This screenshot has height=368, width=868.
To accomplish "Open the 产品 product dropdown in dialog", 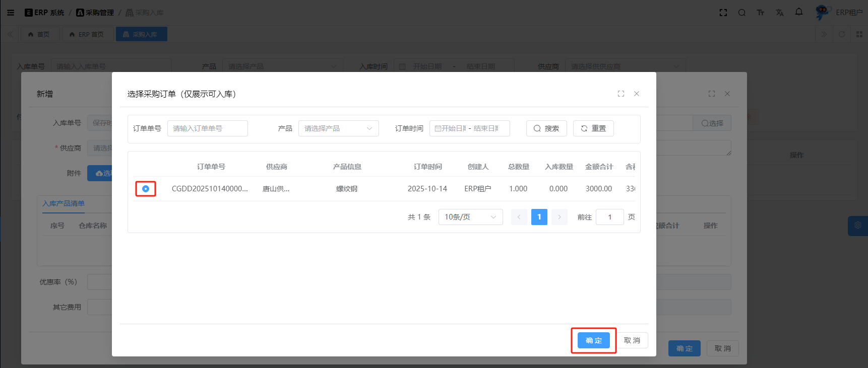I will coord(338,128).
